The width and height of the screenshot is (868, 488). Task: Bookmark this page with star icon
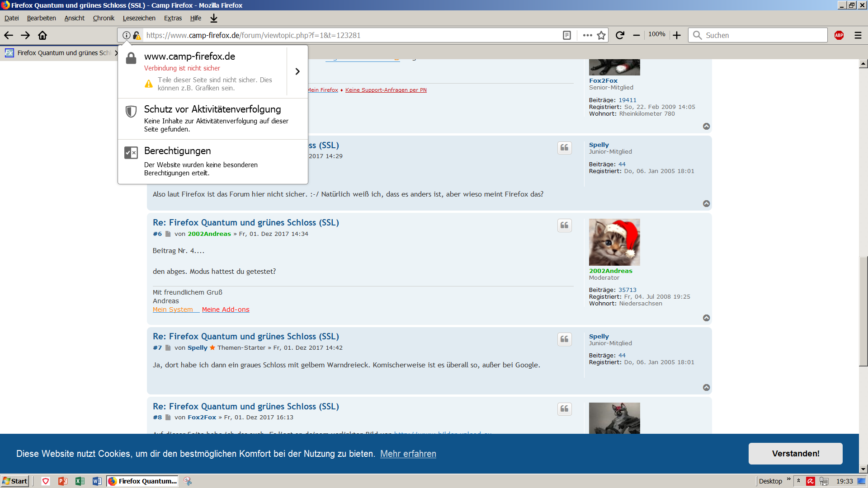pos(601,35)
